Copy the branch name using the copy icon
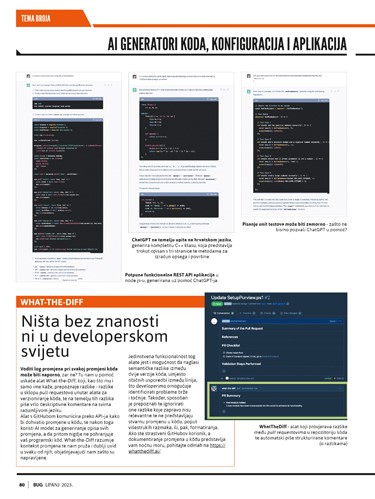This screenshot has width=375, height=499. 288,304
